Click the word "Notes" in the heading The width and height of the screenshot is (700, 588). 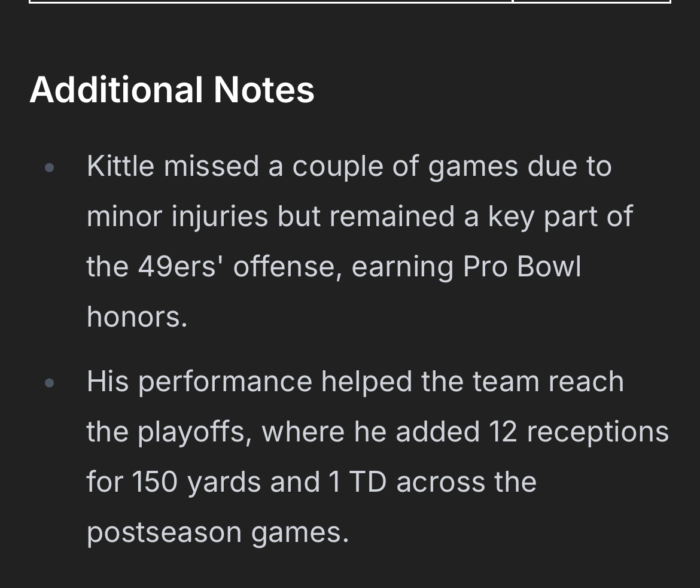pyautogui.click(x=264, y=90)
